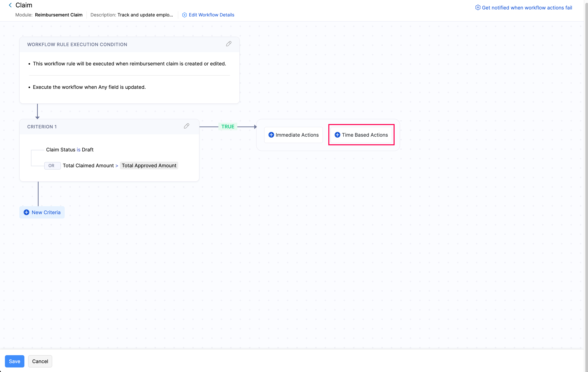
Task: Open Get notified when workflow actions fail
Action: point(527,8)
